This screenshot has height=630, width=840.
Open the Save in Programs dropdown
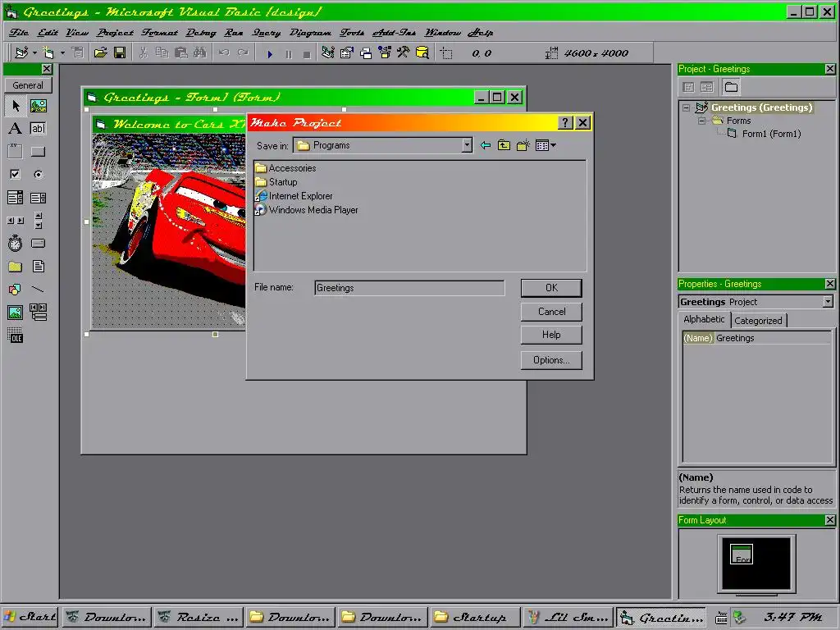click(467, 145)
